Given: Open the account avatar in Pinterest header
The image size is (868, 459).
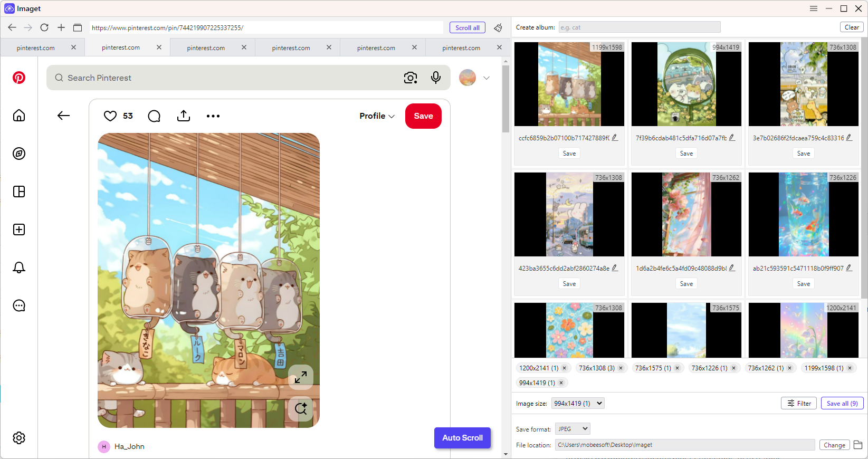Looking at the screenshot, I should tap(468, 78).
